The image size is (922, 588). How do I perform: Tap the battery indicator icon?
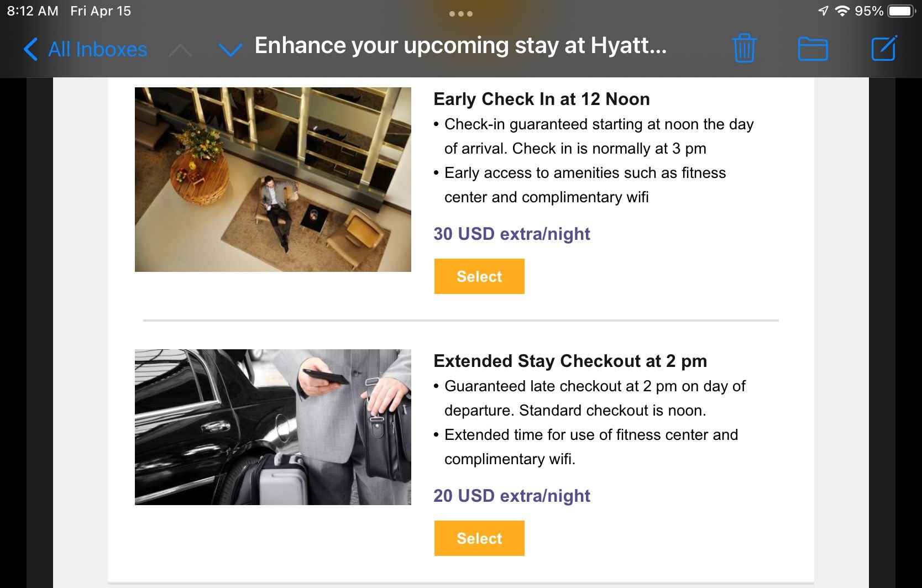(901, 11)
